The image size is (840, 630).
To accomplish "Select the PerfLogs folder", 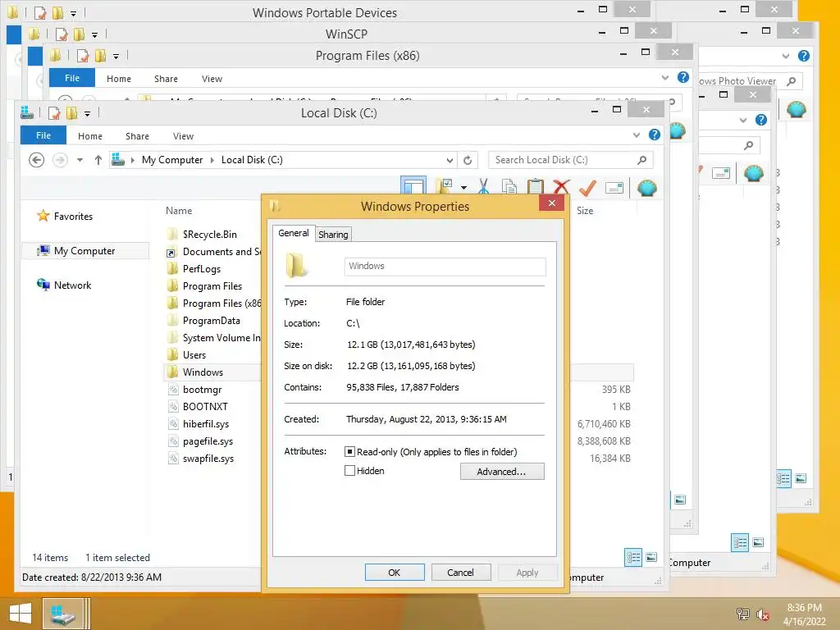I will (x=202, y=268).
